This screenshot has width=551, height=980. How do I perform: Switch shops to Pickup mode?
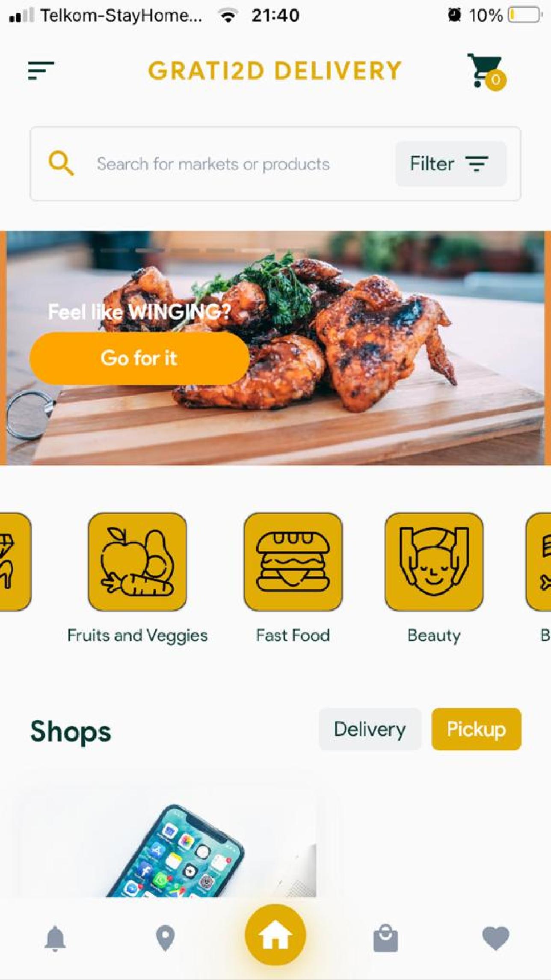coord(477,729)
